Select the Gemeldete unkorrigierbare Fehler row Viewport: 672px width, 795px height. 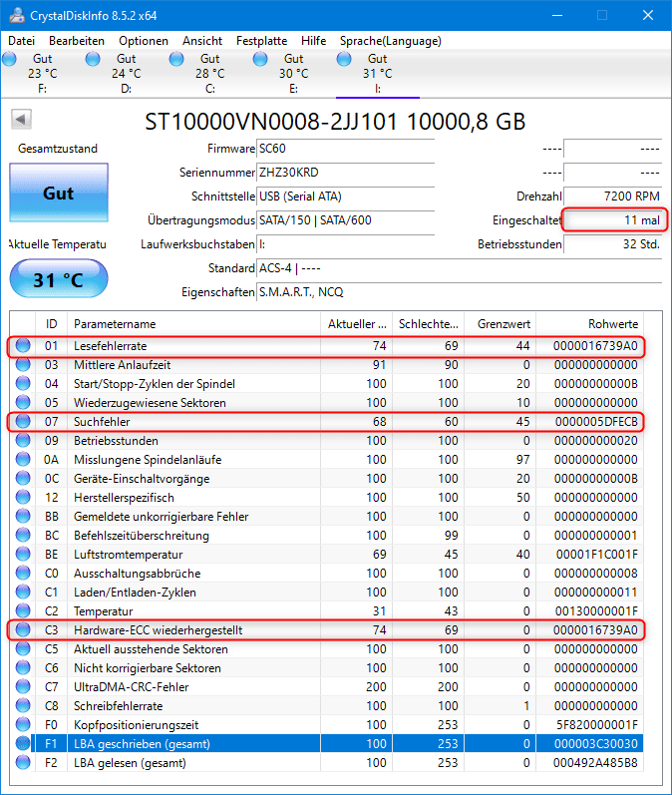click(x=327, y=516)
